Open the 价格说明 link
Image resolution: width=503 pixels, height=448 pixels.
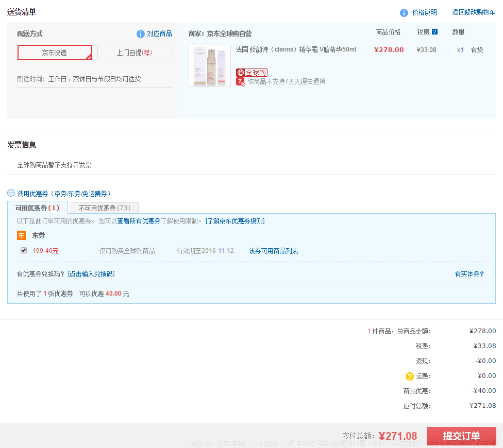pyautogui.click(x=425, y=12)
